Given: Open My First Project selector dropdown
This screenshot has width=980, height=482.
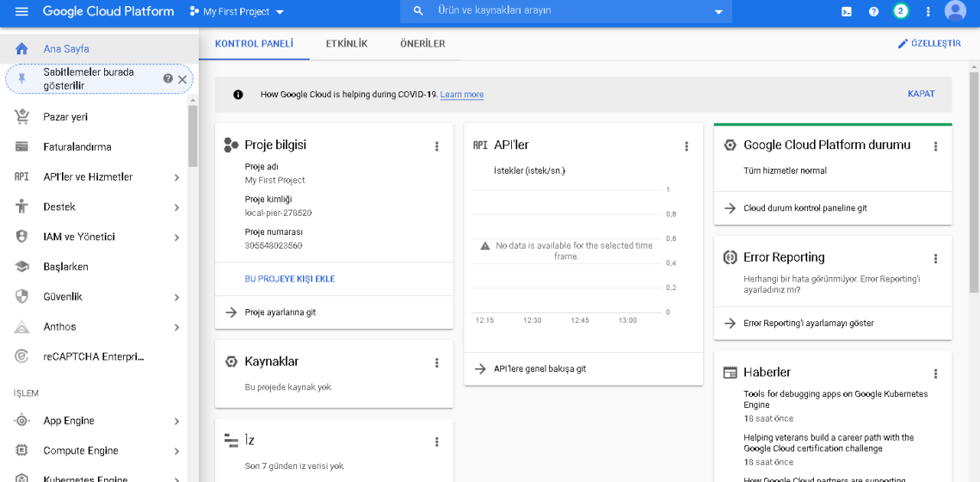Looking at the screenshot, I should tap(237, 12).
